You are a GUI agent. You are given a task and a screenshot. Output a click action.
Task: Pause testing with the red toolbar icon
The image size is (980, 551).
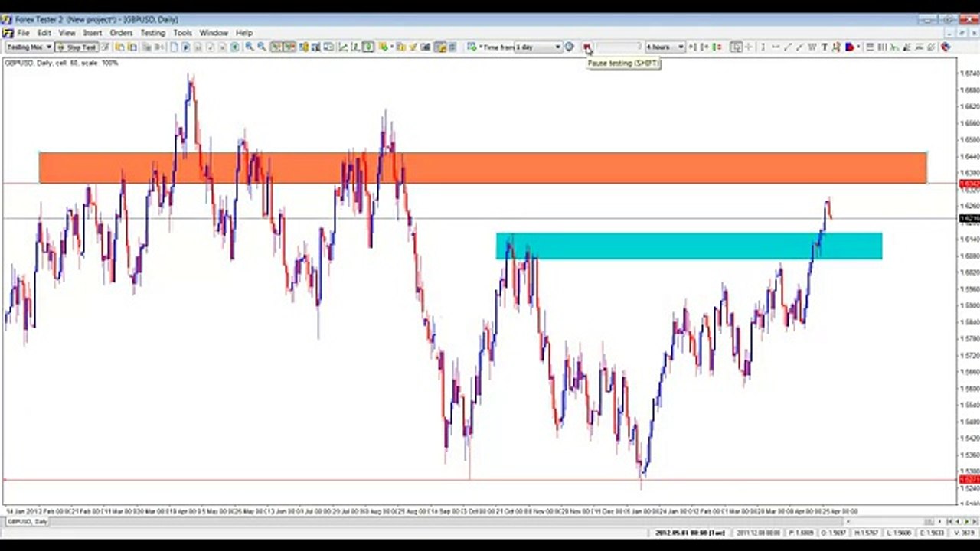[x=587, y=47]
